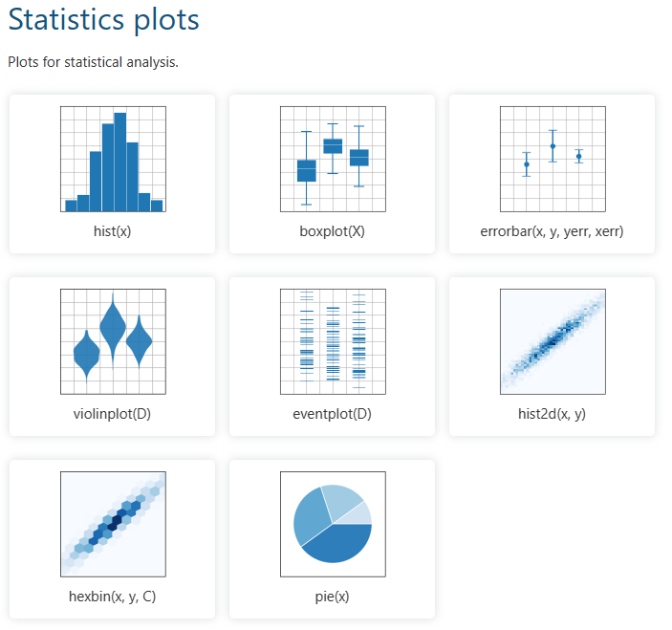The height and width of the screenshot is (630, 672).
Task: Click the errorbar(x, y, yerr, xerr) label
Action: point(553,231)
